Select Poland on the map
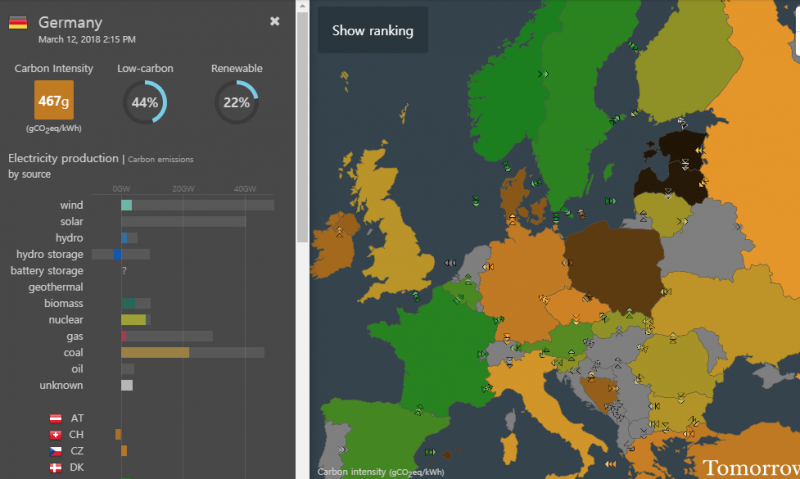Image resolution: width=800 pixels, height=479 pixels. pos(610,265)
